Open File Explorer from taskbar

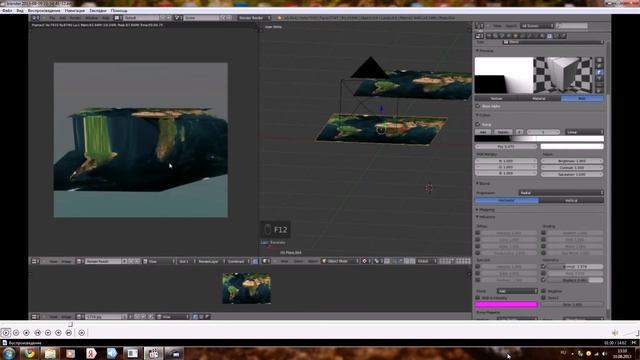(x=50, y=353)
